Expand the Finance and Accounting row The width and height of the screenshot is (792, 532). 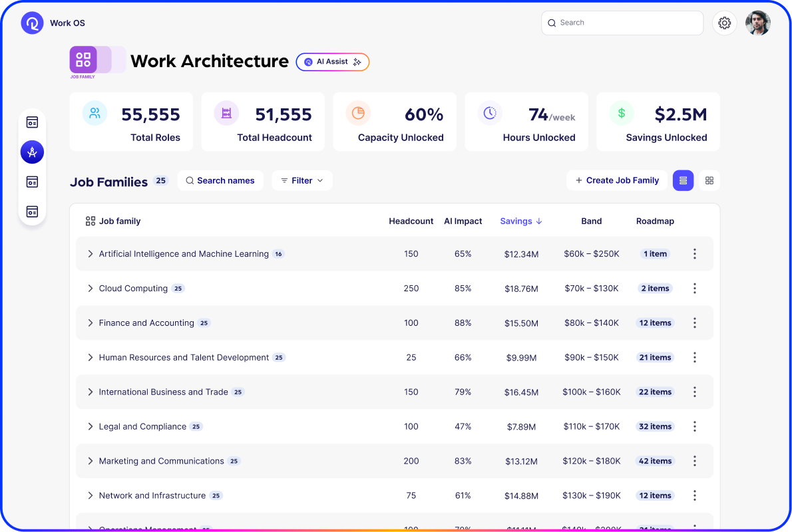click(91, 323)
